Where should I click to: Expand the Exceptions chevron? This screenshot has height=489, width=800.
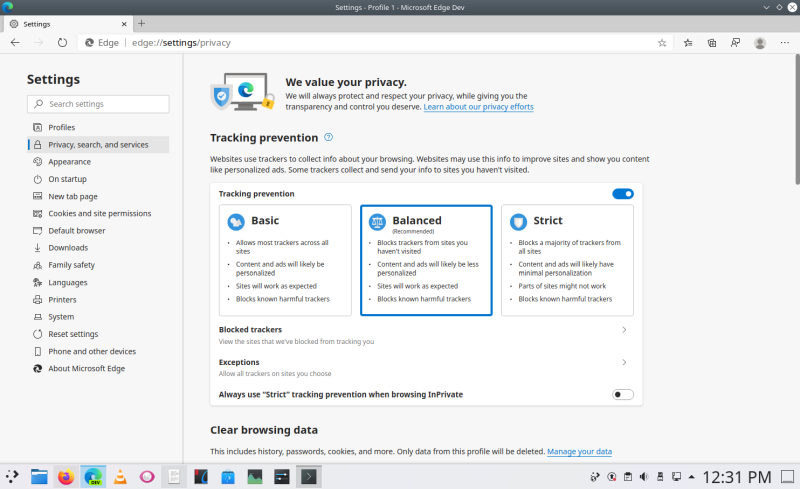tap(624, 362)
